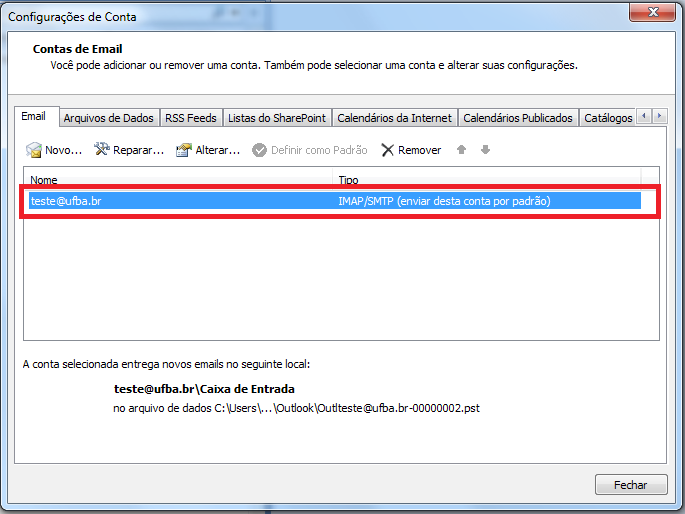Click the Remover X icon
Screen dimensions: 685x514
[387, 150]
